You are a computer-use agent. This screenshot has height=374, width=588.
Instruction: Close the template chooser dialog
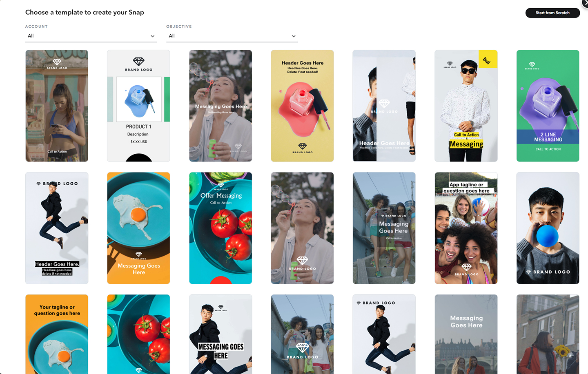point(586,2)
